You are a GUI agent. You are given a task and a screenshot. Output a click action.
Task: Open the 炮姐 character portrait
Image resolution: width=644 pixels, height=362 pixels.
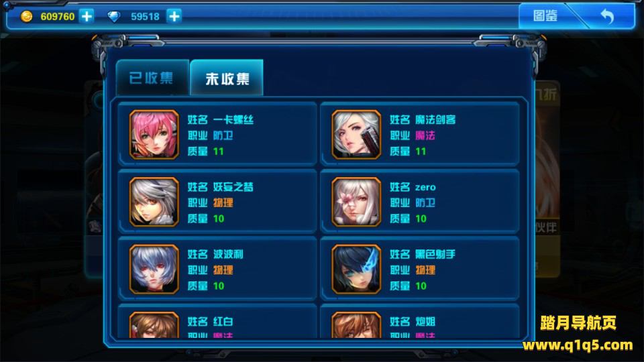pos(356,325)
